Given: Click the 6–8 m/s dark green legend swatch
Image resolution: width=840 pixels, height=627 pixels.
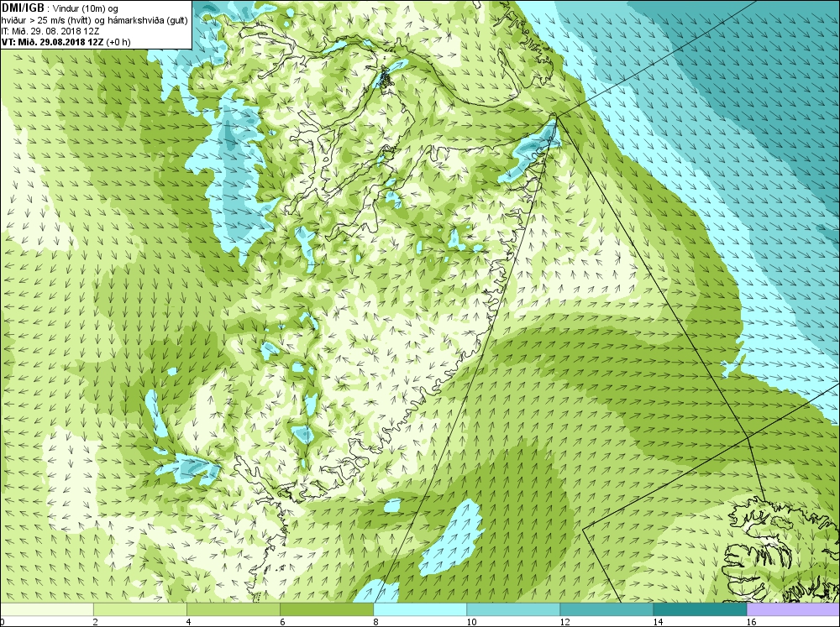Looking at the screenshot, I should pos(327,609).
